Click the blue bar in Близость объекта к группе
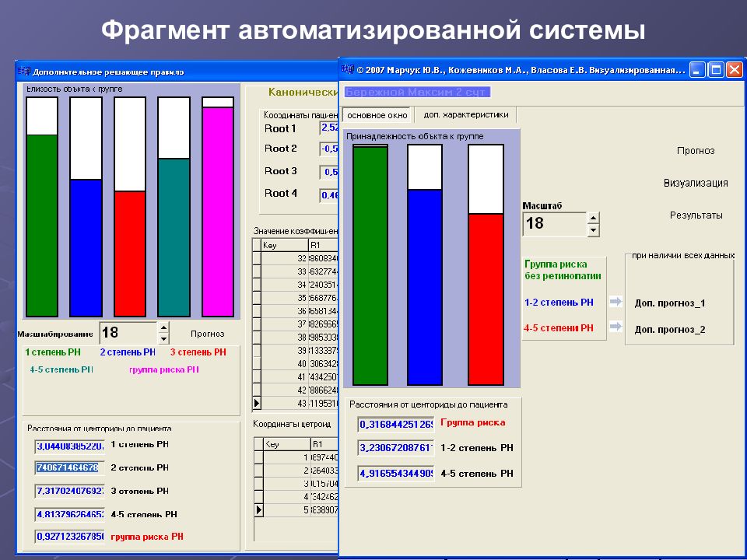 pyautogui.click(x=86, y=248)
